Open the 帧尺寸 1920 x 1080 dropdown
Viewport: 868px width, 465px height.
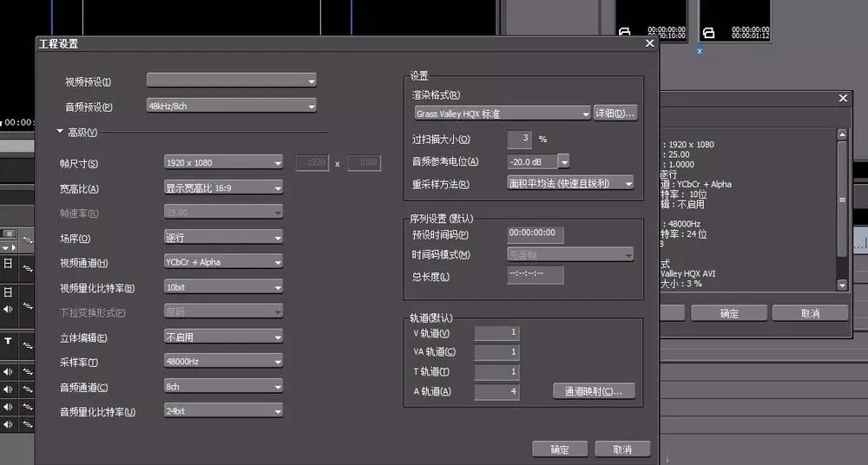pos(223,162)
